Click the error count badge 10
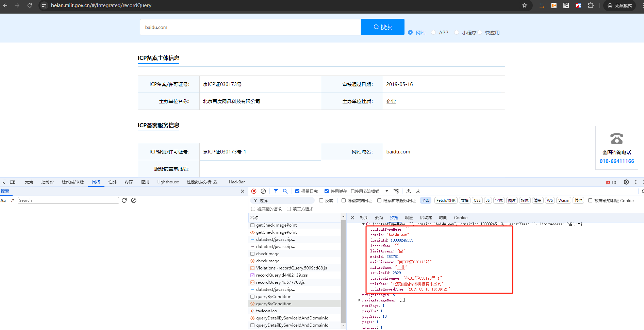The image size is (644, 330). [x=611, y=182]
